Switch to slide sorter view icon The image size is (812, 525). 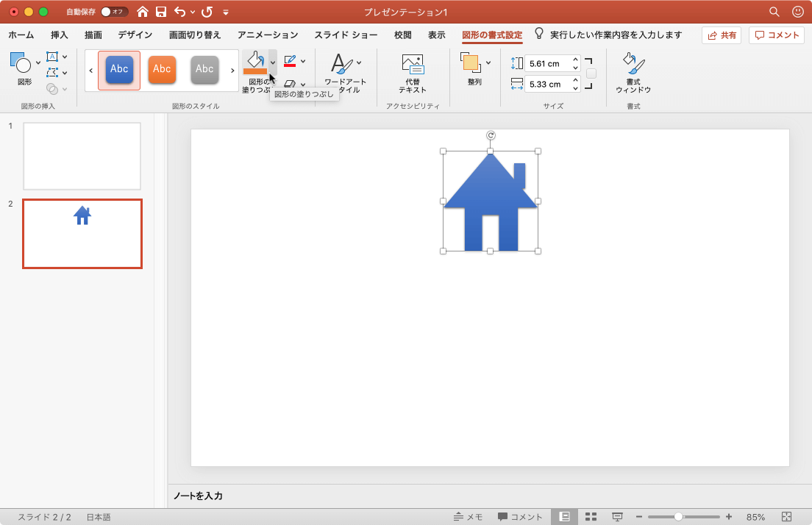point(591,517)
